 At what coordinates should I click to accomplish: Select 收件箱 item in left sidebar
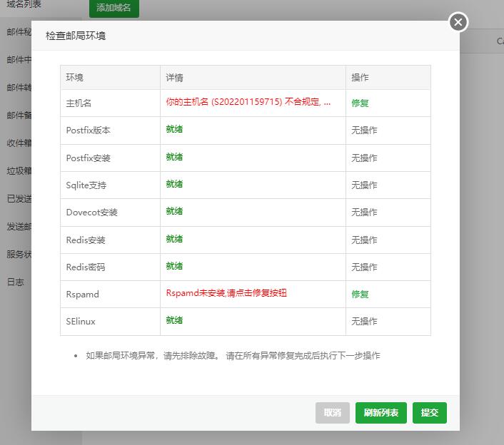click(19, 143)
